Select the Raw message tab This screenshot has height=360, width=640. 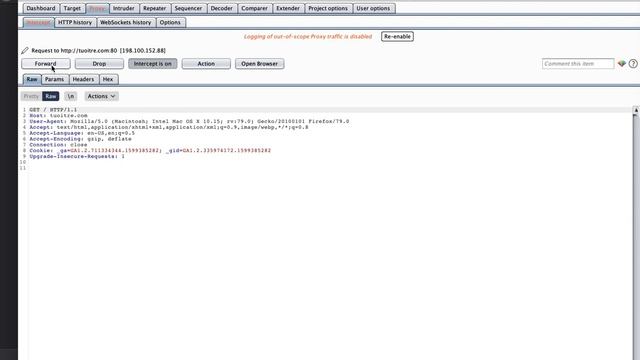pyautogui.click(x=32, y=79)
